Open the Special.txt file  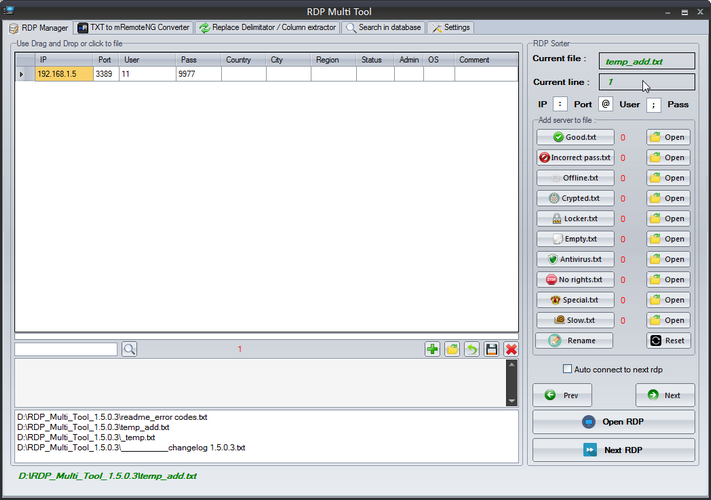tap(668, 300)
